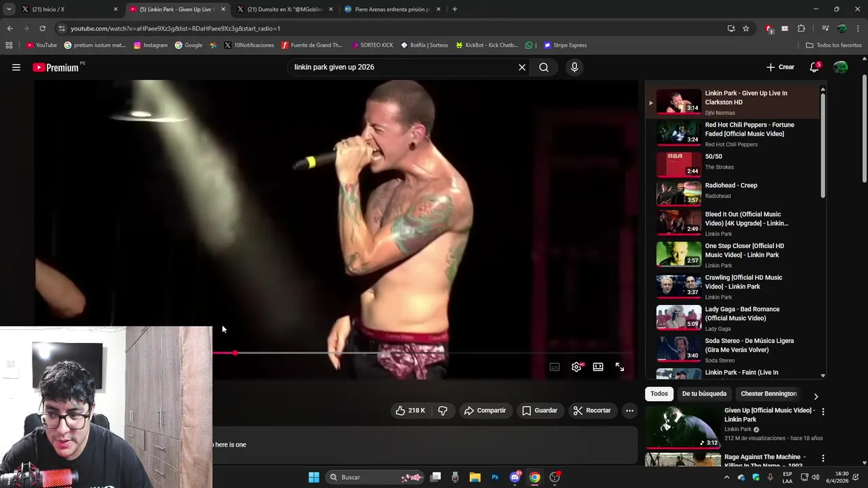Screen dimensions: 868x488
Task: Open the Windows Start menu
Action: [x=314, y=477]
